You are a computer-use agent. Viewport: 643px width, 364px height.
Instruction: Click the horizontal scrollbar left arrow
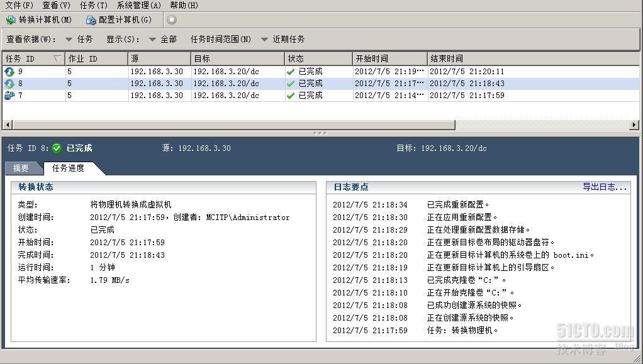[x=8, y=124]
